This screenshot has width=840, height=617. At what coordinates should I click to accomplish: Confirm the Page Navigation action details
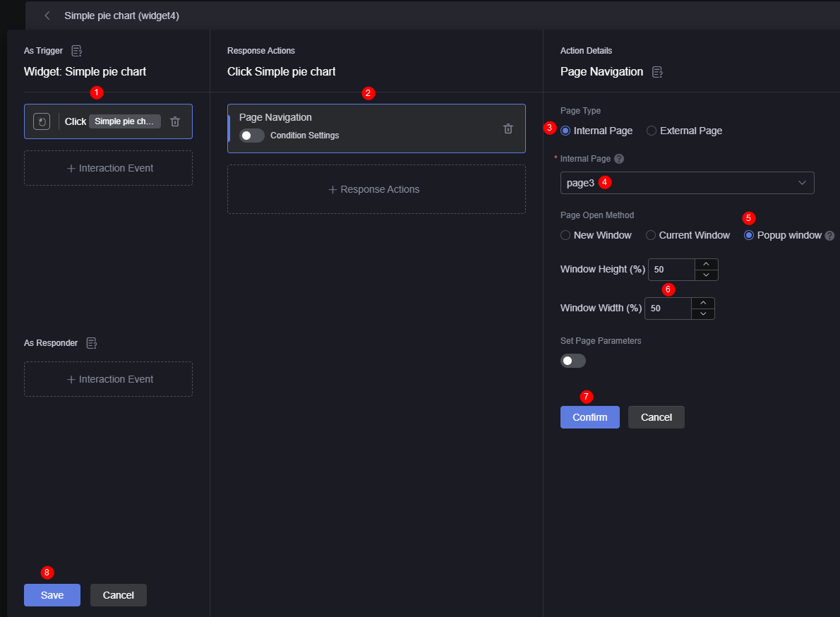click(x=590, y=417)
